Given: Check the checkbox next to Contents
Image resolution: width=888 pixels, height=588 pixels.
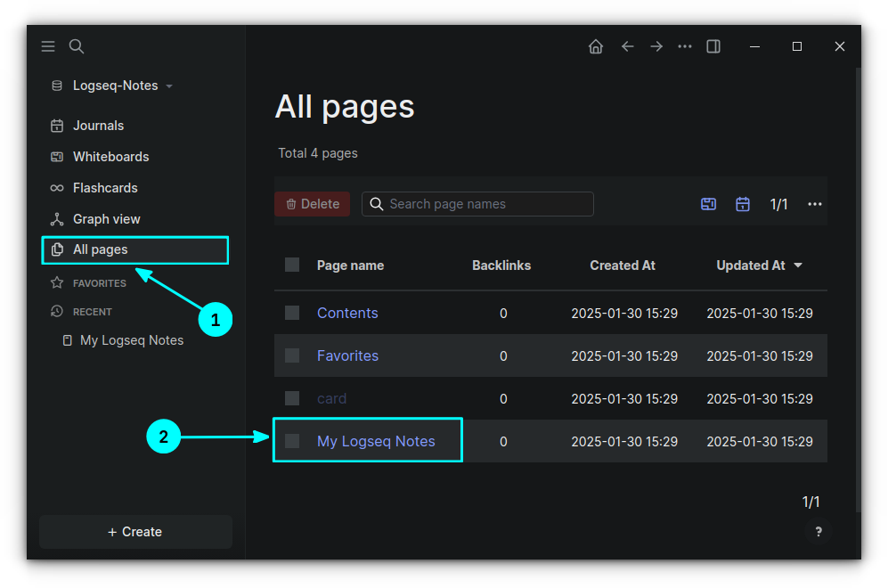Looking at the screenshot, I should (x=291, y=313).
